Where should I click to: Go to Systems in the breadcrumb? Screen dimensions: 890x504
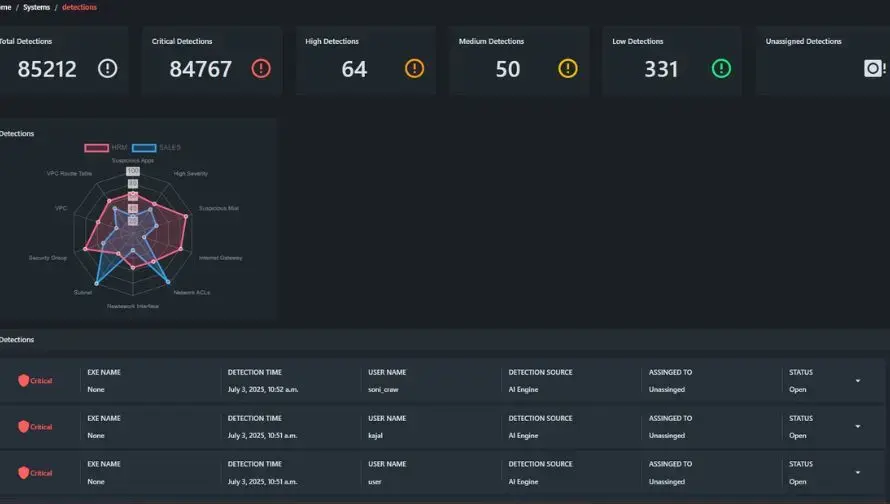click(x=36, y=7)
